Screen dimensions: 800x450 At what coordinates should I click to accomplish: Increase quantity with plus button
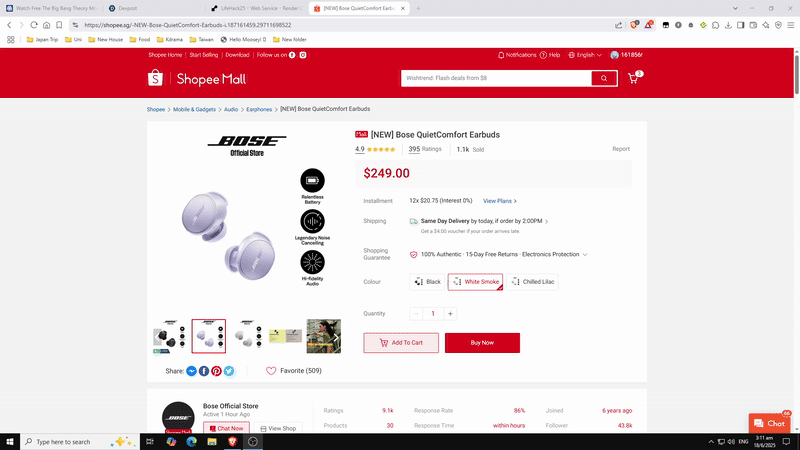pos(450,314)
